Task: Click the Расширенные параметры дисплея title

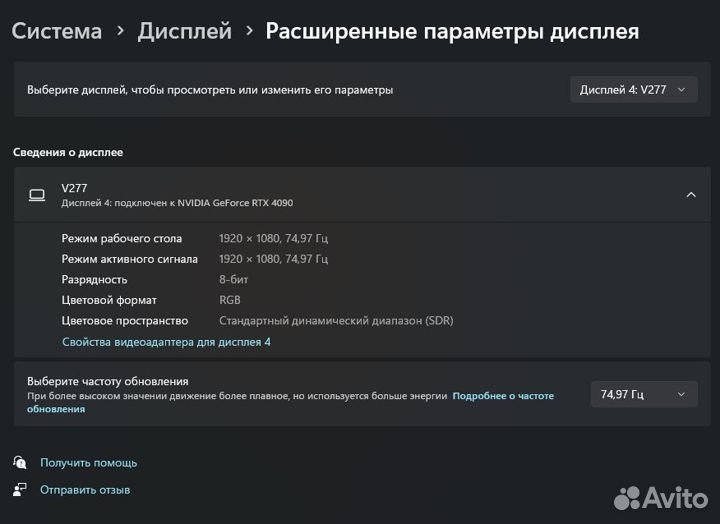Action: (452, 31)
